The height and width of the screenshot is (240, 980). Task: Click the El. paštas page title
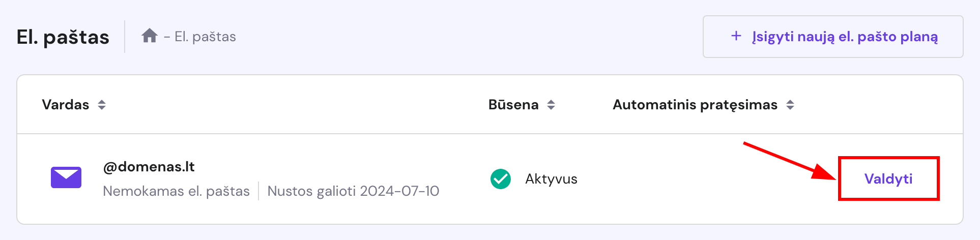point(63,37)
